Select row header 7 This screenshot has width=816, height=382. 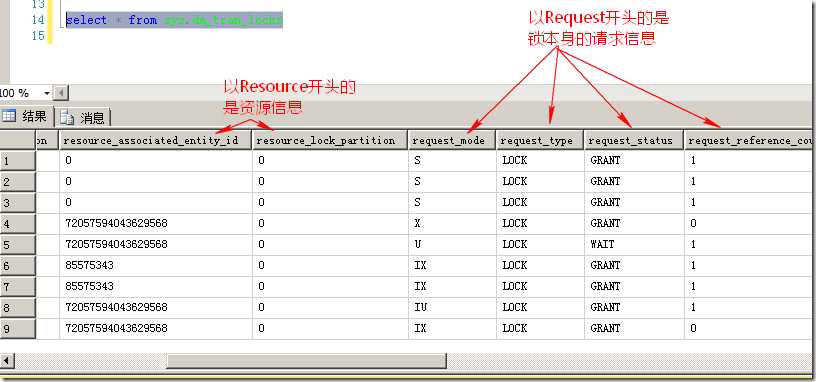18,287
